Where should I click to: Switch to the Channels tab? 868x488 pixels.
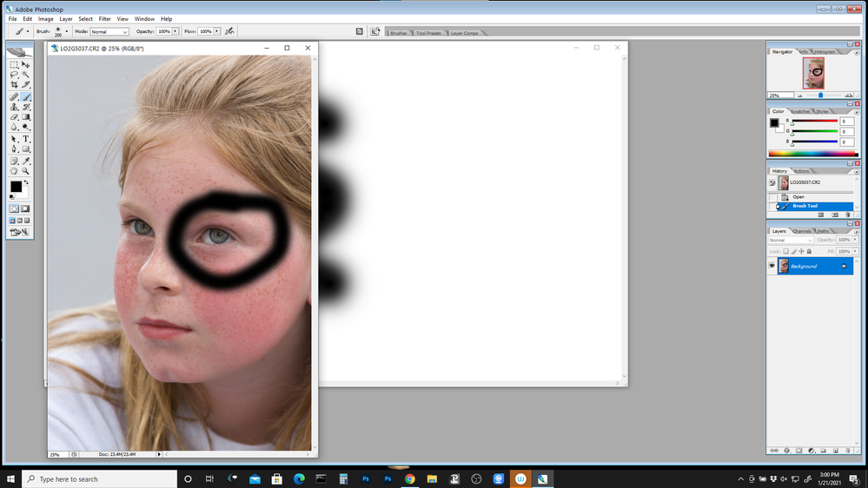802,231
